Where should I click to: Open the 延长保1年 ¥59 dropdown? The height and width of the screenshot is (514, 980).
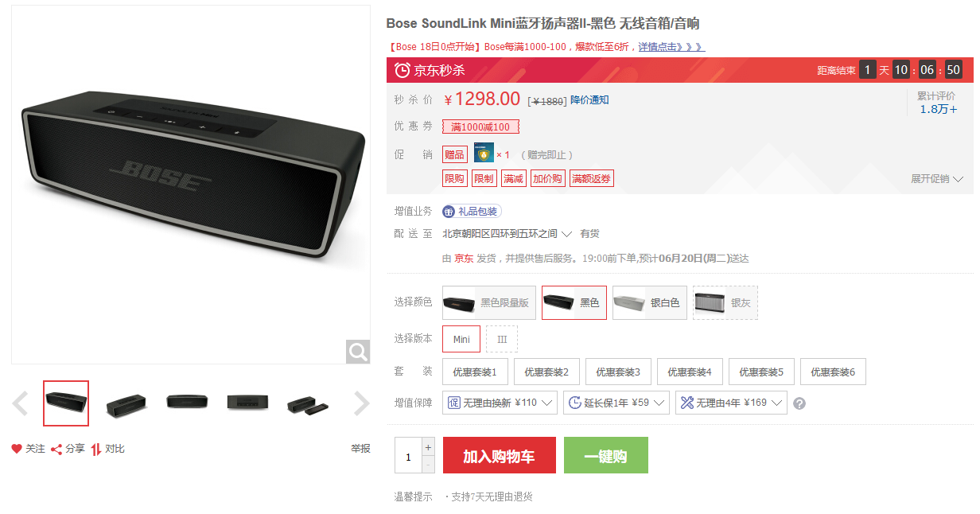[x=616, y=403]
